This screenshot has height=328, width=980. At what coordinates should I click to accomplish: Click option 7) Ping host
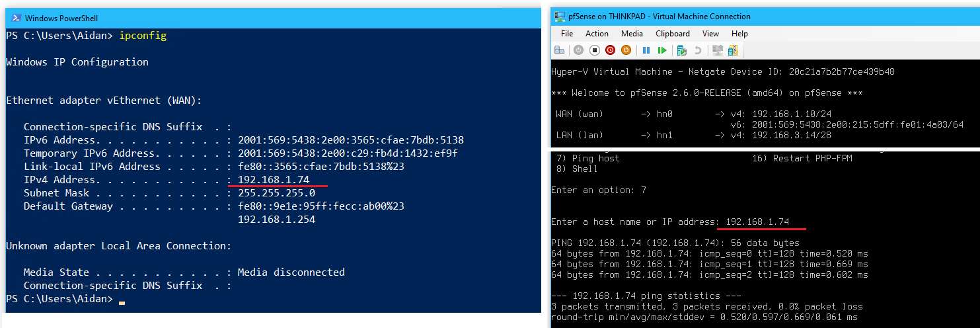tap(588, 158)
